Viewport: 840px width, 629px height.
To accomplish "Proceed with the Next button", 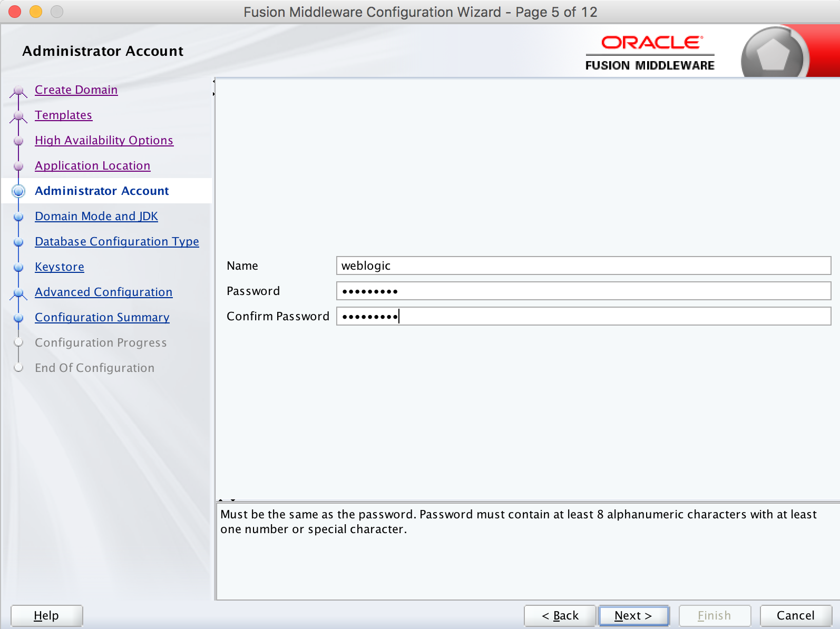I will point(634,615).
